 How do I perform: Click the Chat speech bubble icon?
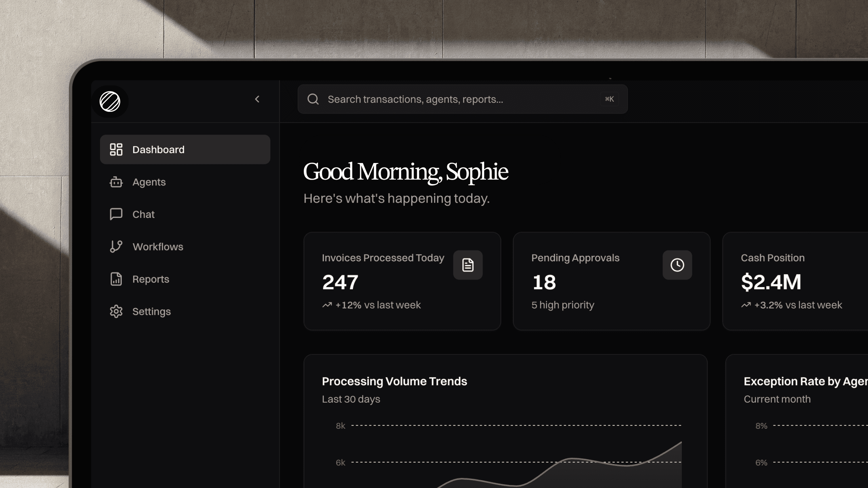[116, 214]
